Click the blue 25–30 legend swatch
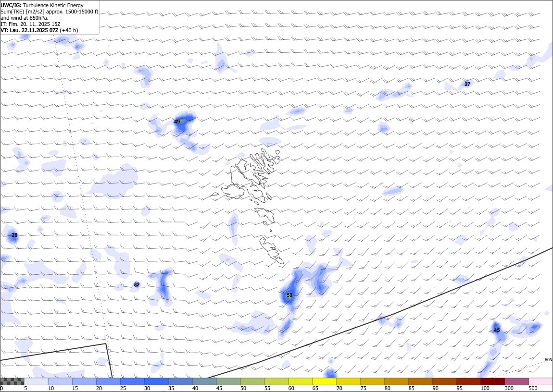Screen dimensions: 553x392 pyautogui.click(x=132, y=381)
